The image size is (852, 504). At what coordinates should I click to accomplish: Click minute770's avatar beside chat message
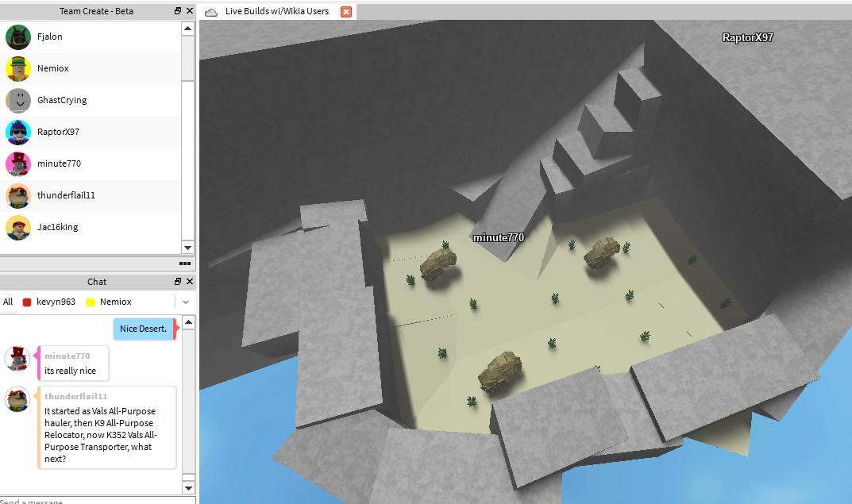17,359
